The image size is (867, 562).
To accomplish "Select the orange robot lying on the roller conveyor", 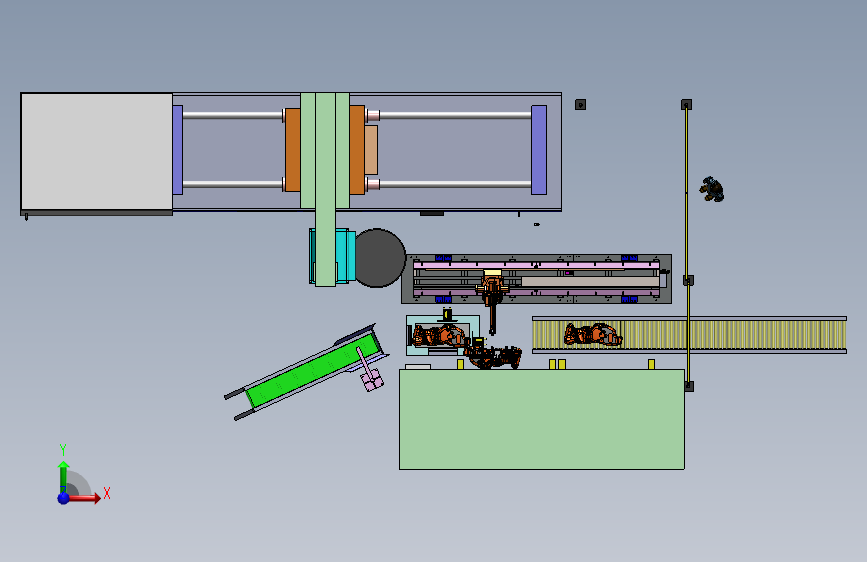I will tap(593, 335).
